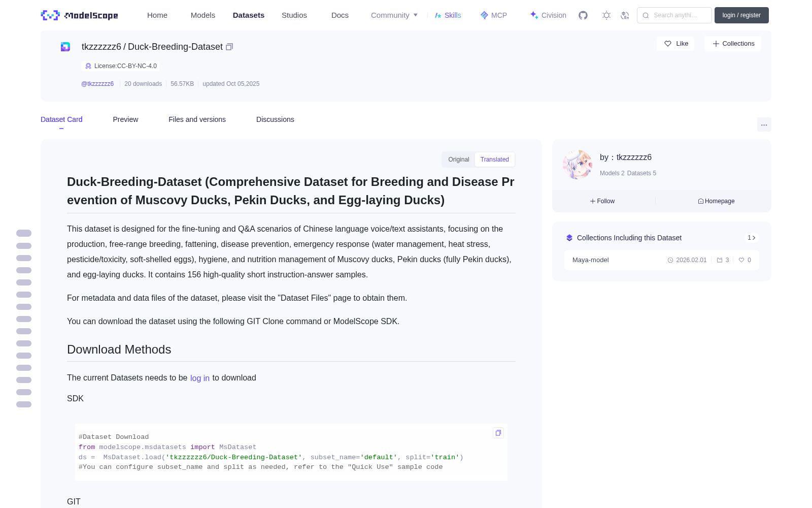Viewport: 812px width, 508px height.
Task: Follow the author tkzzzzzz6
Action: (602, 201)
